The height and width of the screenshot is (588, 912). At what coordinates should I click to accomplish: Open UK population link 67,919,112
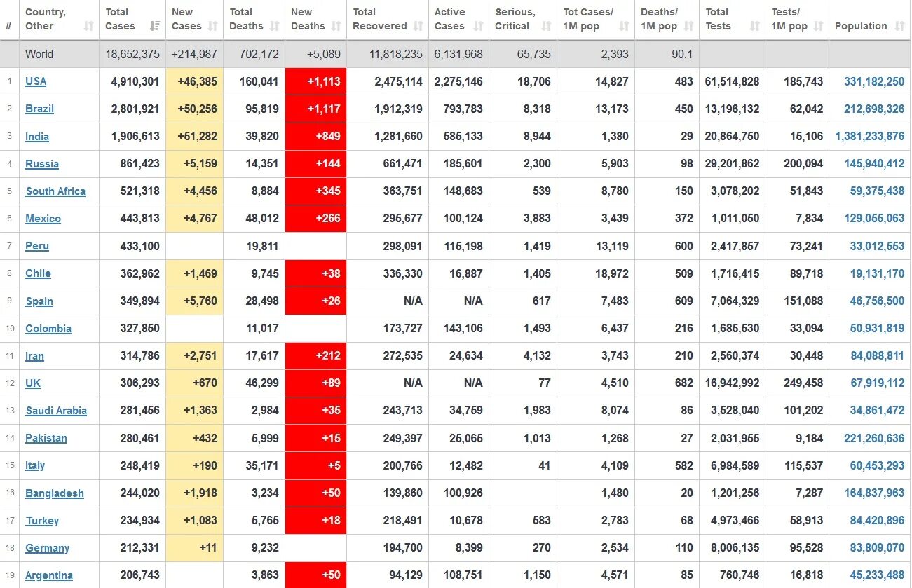click(x=878, y=383)
